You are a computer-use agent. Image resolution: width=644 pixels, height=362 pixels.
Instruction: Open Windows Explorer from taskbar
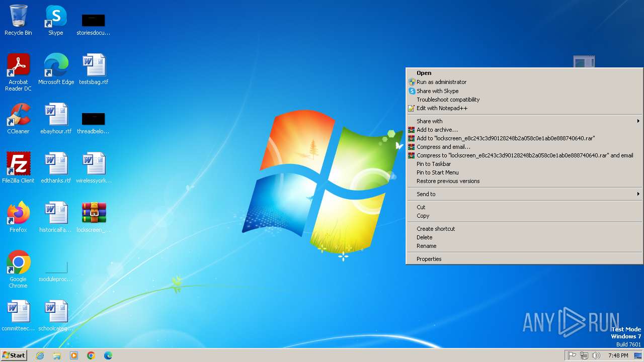(57, 355)
